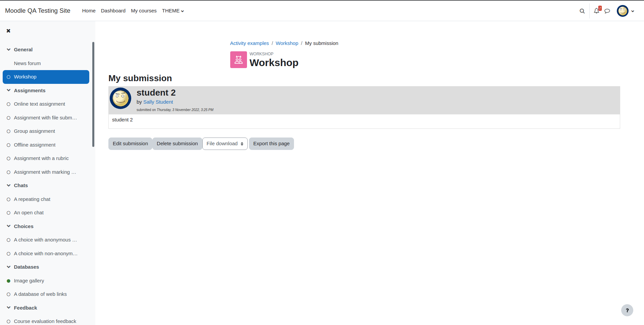Viewport: 644px width, 325px height.
Task: Open Group assignment in sidebar
Action: (x=35, y=131)
